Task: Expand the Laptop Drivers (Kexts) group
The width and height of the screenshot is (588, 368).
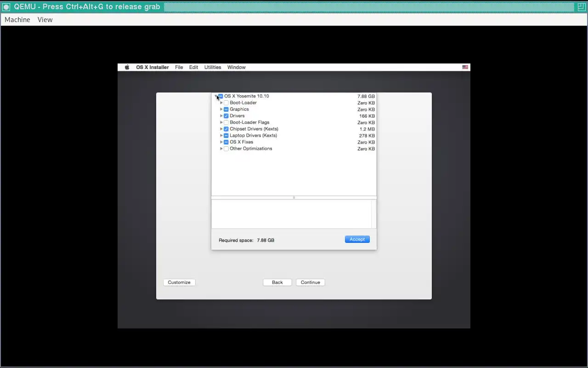Action: pos(221,136)
